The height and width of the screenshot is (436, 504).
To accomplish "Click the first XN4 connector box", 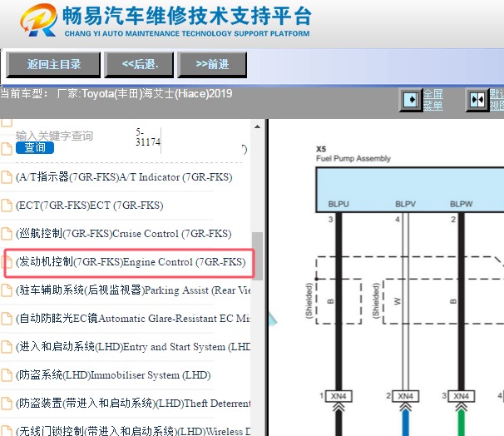I will coord(338,396).
